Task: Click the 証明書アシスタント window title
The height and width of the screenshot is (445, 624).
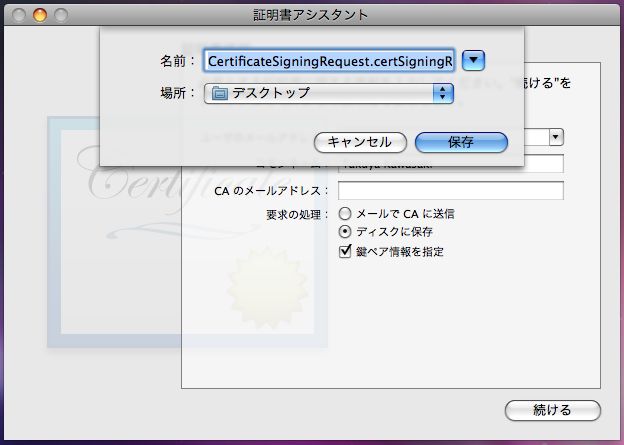Action: pyautogui.click(x=311, y=15)
